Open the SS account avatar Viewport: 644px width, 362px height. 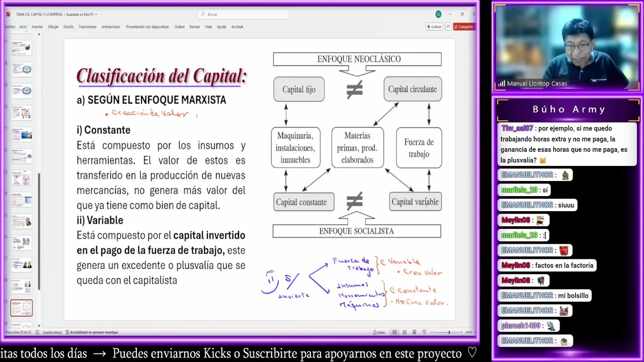[x=438, y=14]
